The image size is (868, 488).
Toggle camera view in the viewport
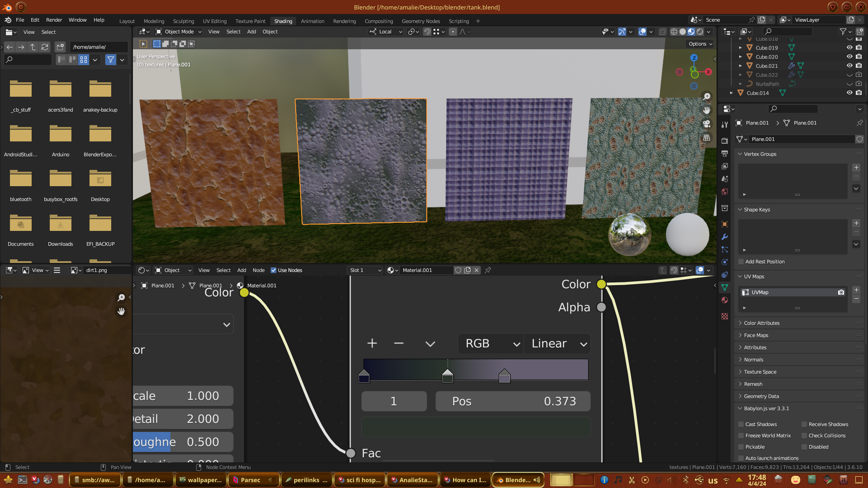(x=707, y=124)
